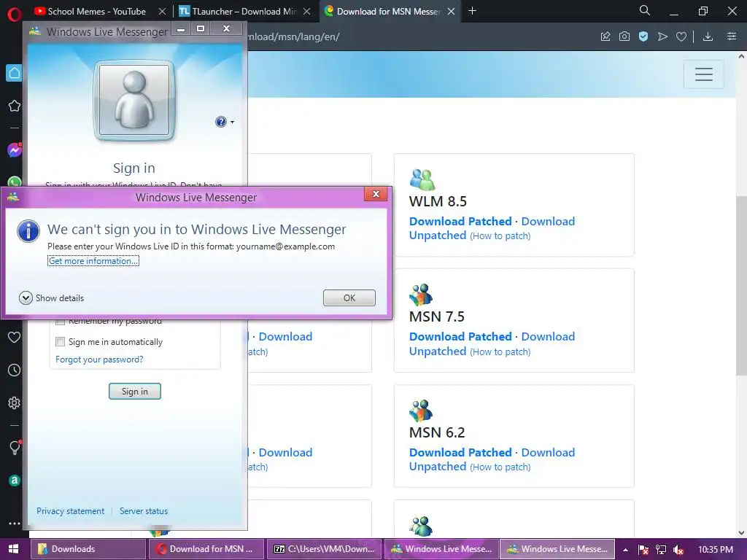
Task: Open the heart favorites icon in sidebar
Action: click(x=15, y=337)
